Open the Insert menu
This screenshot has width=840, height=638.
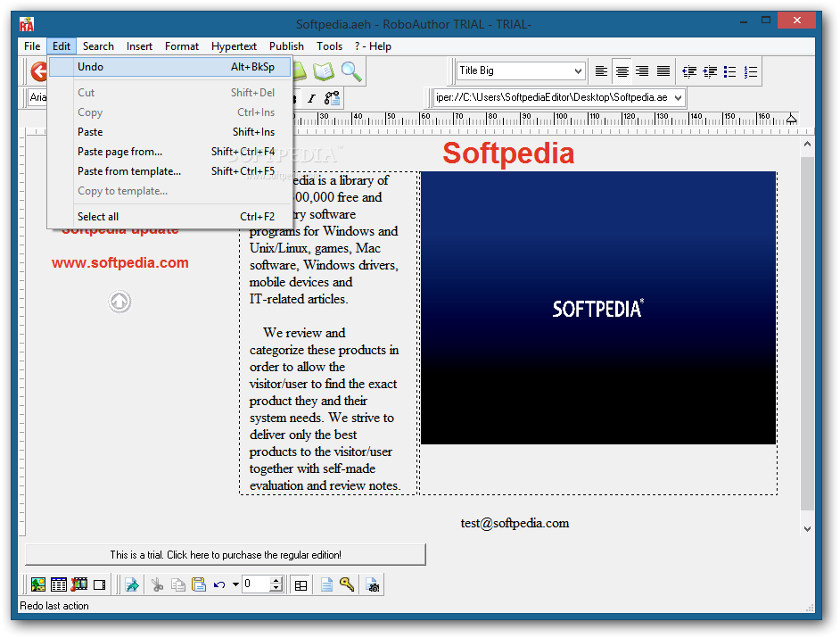coord(139,46)
